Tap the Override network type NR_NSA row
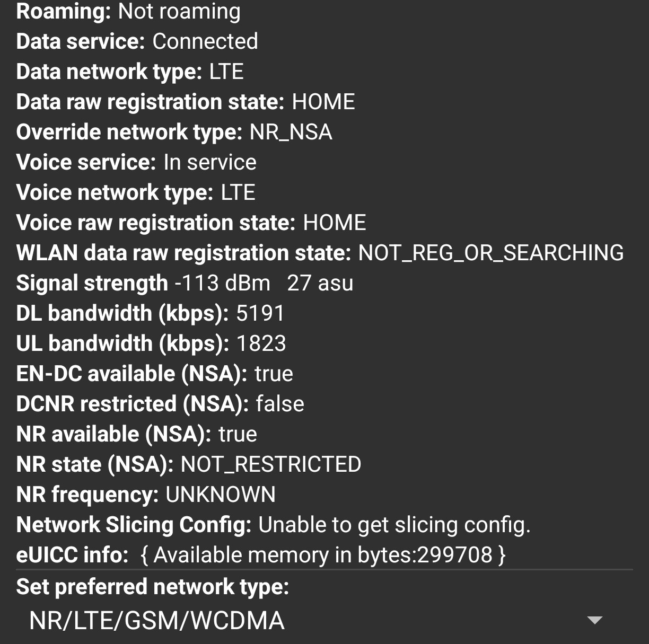The image size is (649, 644). [174, 132]
